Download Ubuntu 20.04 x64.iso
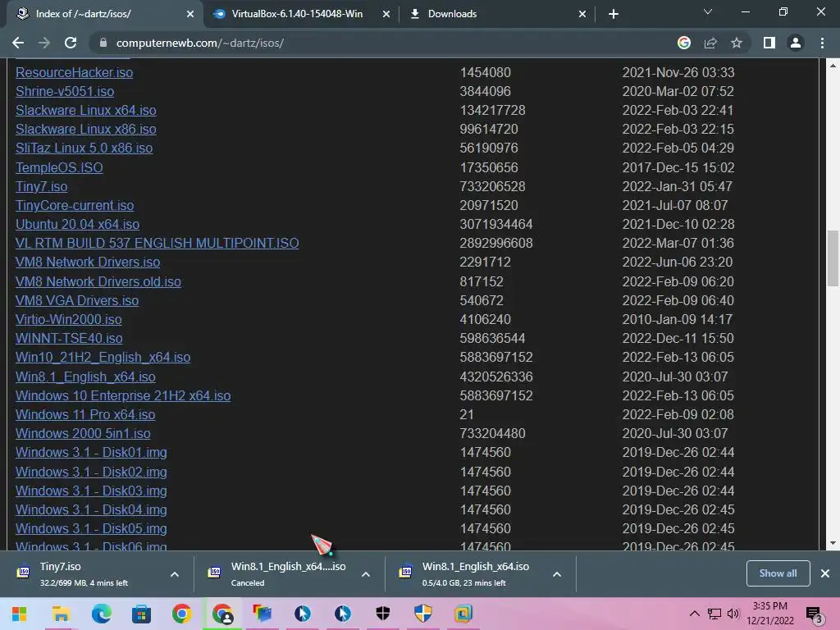Screen dimensions: 840x630 (x=78, y=225)
